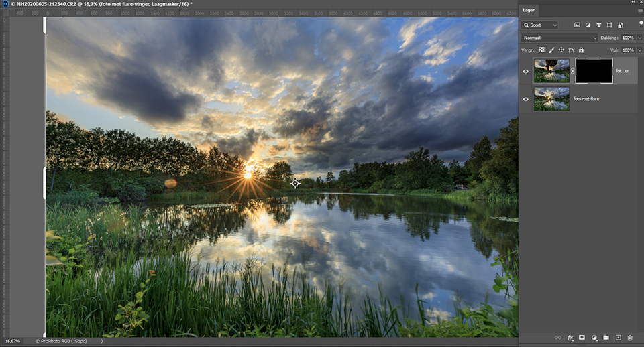Create a new layer icon
Image resolution: width=644 pixels, height=347 pixels.
tap(618, 337)
